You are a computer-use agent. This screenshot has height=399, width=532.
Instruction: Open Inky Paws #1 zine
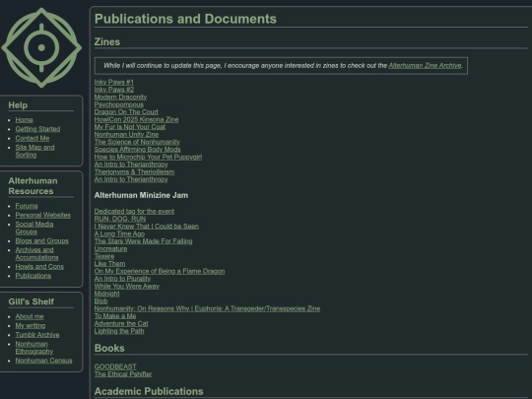tap(114, 82)
